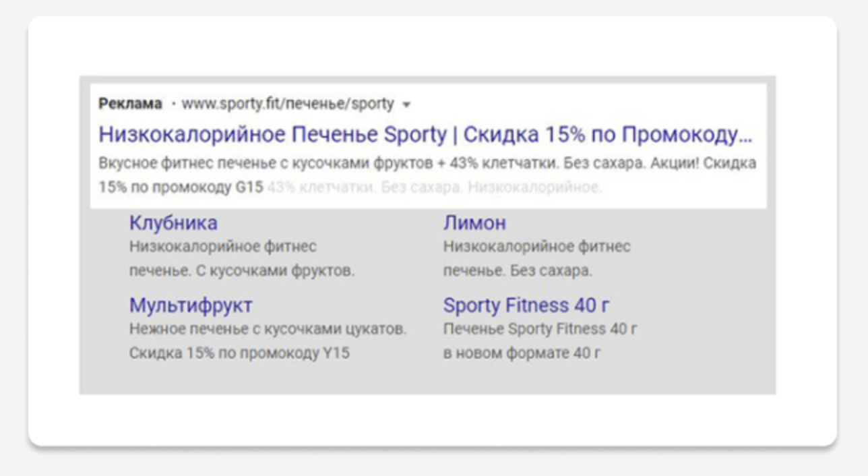
Task: Open the Лимон sitelink
Action: tap(474, 222)
